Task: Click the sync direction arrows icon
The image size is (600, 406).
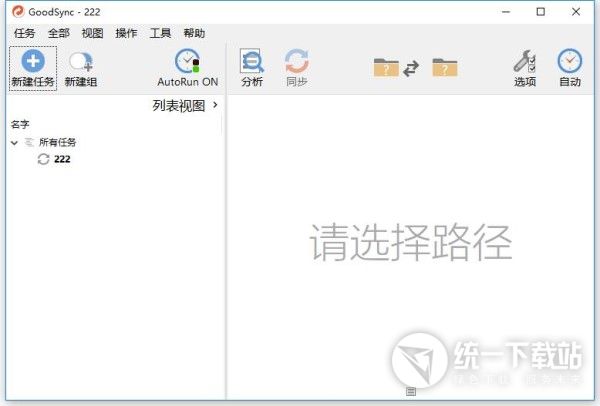Action: (x=411, y=68)
